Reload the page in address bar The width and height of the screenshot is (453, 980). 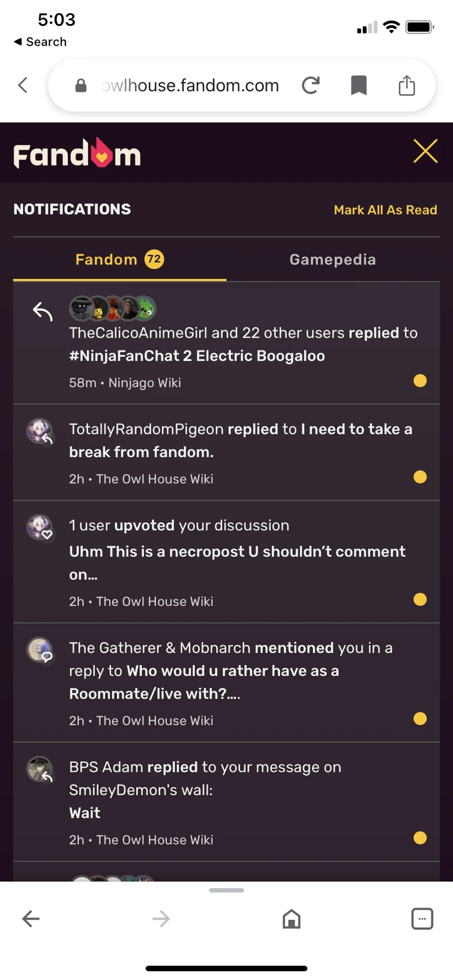(310, 86)
